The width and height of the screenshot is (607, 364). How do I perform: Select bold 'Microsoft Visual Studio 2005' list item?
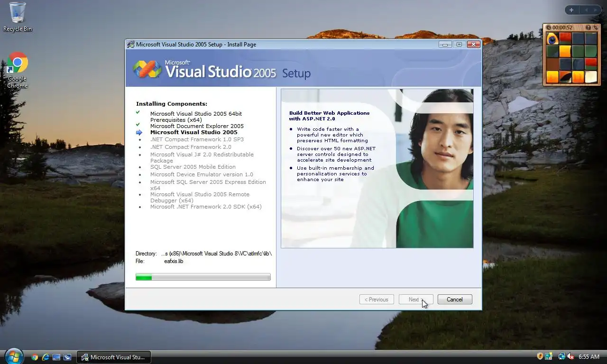point(194,132)
